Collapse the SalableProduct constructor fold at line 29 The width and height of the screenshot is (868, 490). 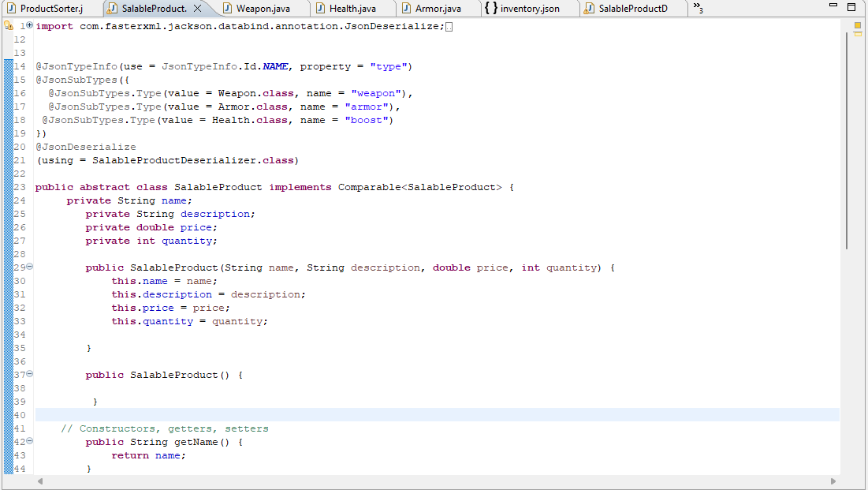pos(28,267)
